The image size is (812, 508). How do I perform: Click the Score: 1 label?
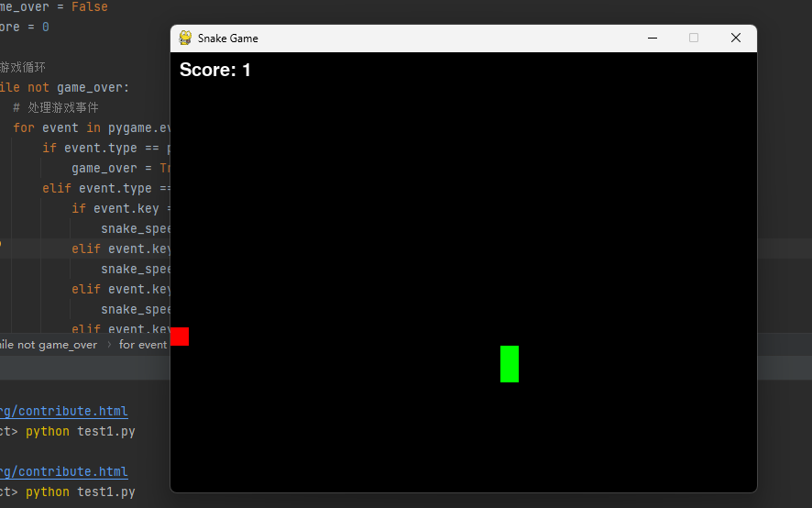[215, 70]
